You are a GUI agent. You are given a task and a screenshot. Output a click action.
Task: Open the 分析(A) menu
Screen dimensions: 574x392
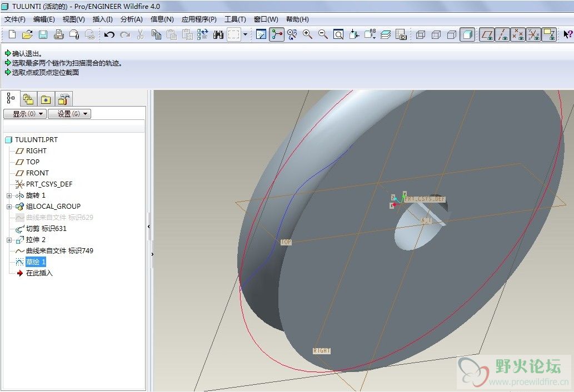pos(132,19)
